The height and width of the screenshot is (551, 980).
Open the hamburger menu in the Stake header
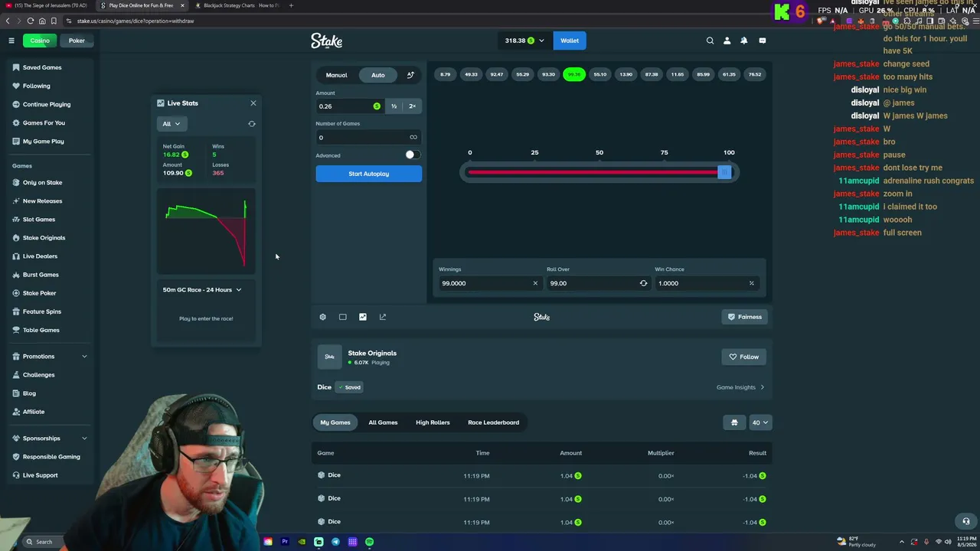tap(11, 41)
